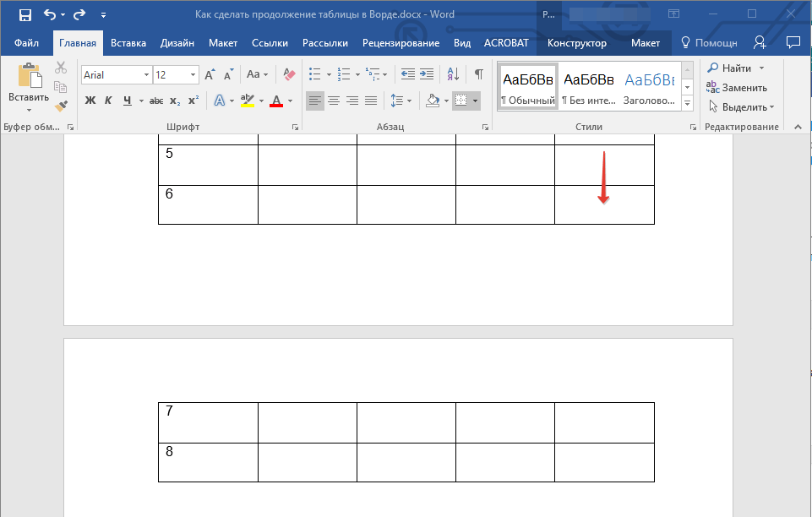The height and width of the screenshot is (517, 812).
Task: Click the Cut scissors icon
Action: coord(61,68)
